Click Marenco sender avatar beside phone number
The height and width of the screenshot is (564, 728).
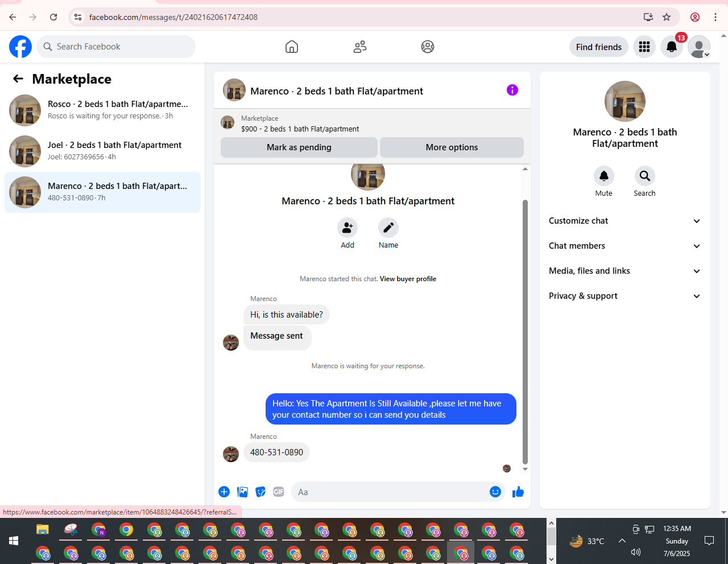point(231,454)
